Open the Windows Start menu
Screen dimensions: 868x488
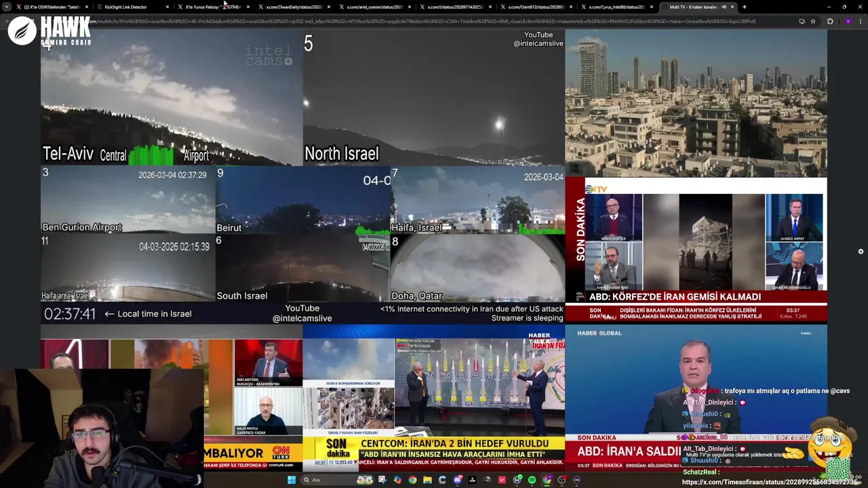point(292,480)
